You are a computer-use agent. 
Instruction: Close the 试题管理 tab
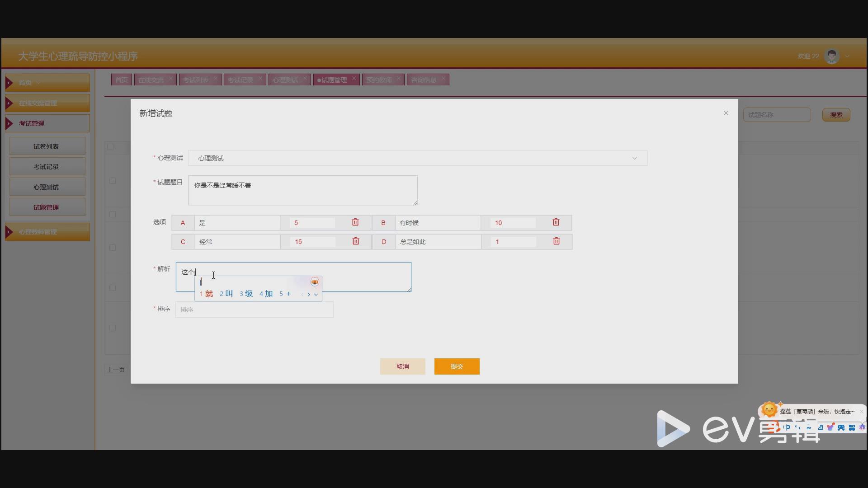coord(354,79)
